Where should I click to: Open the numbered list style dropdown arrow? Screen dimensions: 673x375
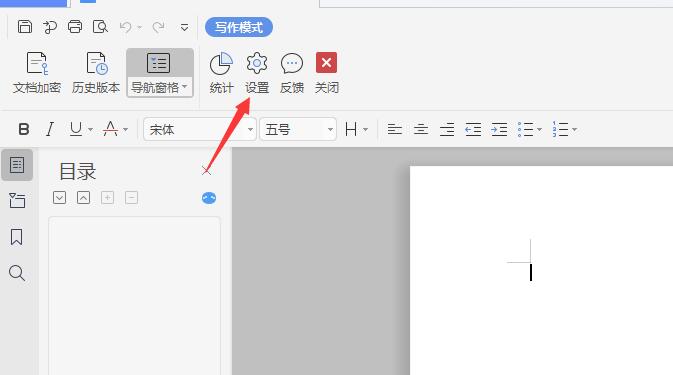[574, 130]
